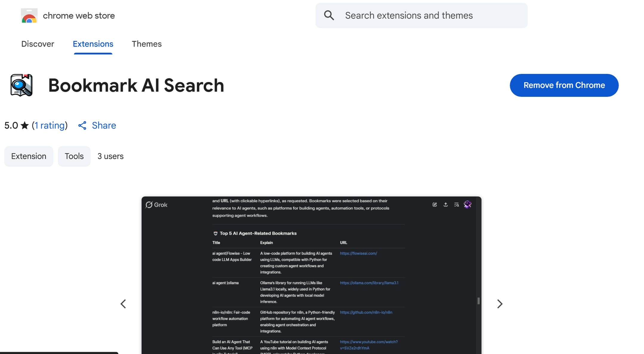Image resolution: width=644 pixels, height=354 pixels.
Task: Click the 'n8n-io/n8n: Fair-code workflow' table cell
Action: click(231, 319)
